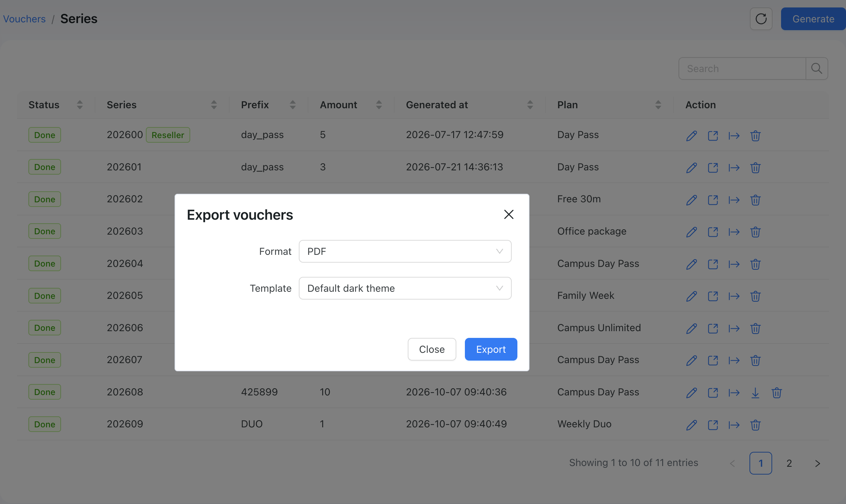The width and height of the screenshot is (846, 504).
Task: Click the magnifier search icon
Action: coord(817,69)
